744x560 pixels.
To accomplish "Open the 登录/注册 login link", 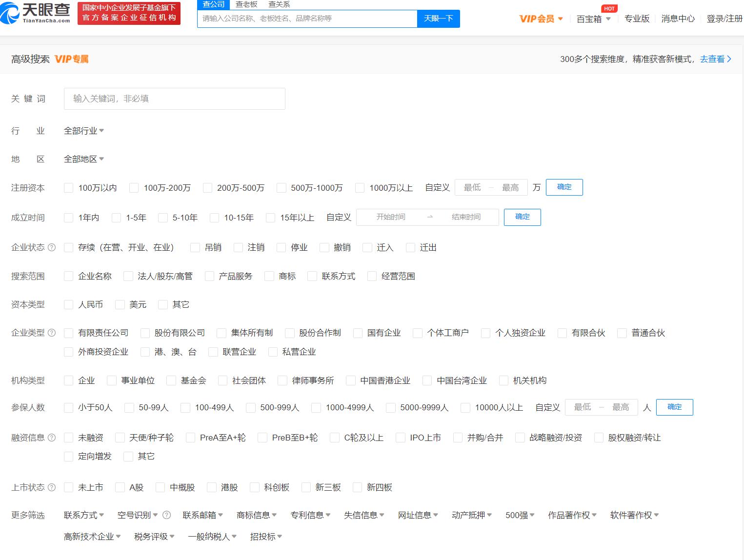I will click(x=724, y=19).
